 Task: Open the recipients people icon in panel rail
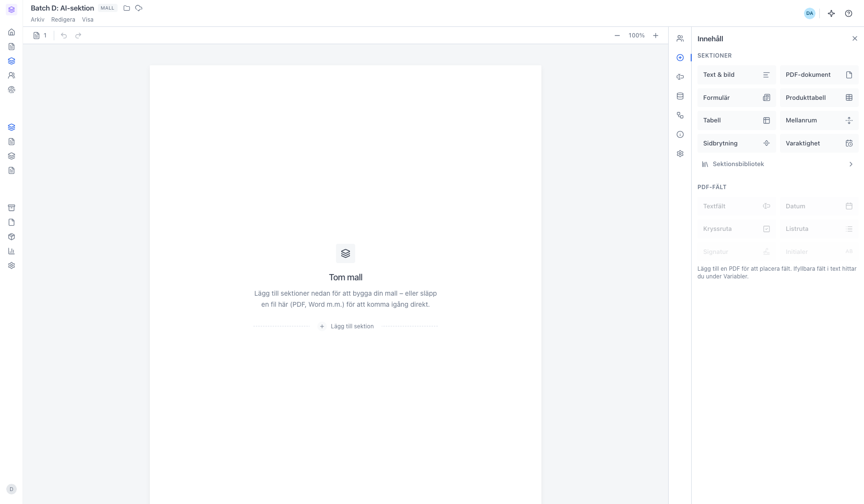(x=680, y=38)
